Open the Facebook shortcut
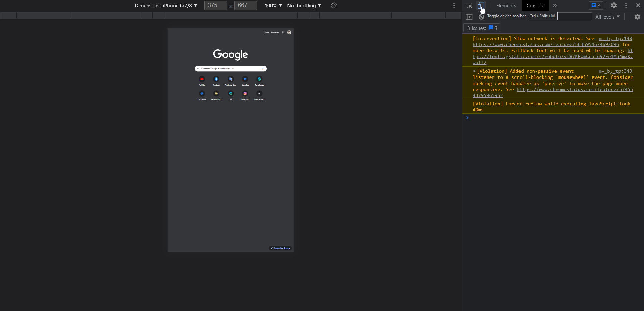The width and height of the screenshot is (644, 311). (216, 81)
